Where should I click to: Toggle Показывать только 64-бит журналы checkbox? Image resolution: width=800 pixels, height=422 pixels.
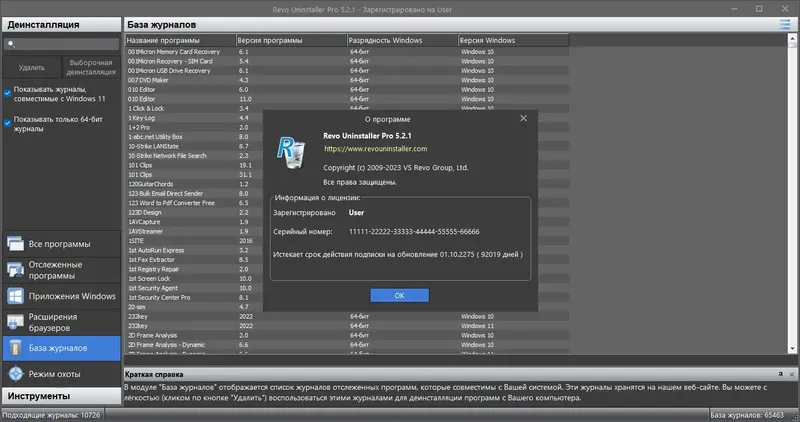click(x=8, y=123)
